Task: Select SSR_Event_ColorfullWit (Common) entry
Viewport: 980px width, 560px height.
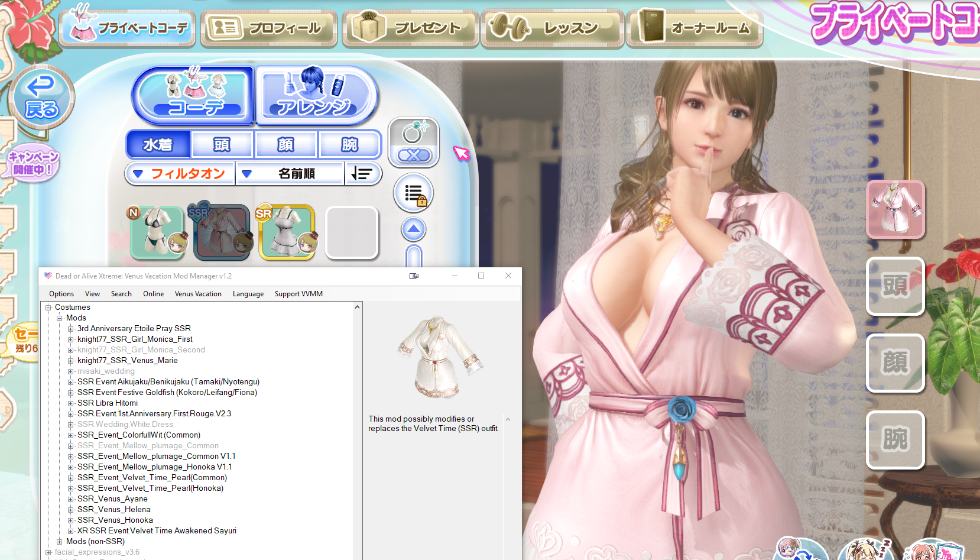Action: point(139,435)
